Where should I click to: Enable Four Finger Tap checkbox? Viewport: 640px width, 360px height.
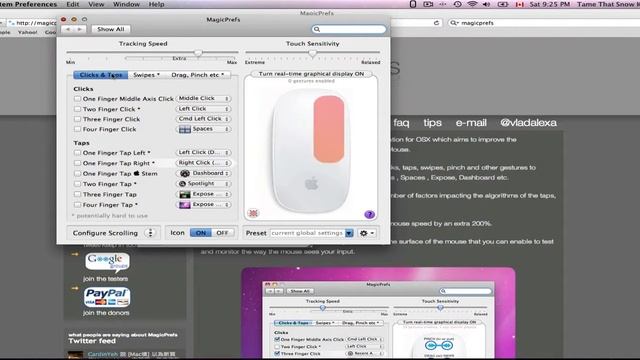pyautogui.click(x=77, y=205)
